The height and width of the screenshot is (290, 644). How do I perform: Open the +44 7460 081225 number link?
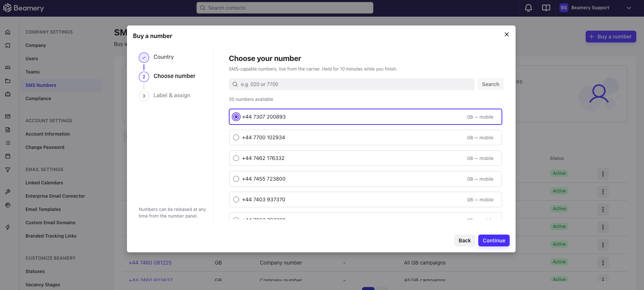click(150, 263)
